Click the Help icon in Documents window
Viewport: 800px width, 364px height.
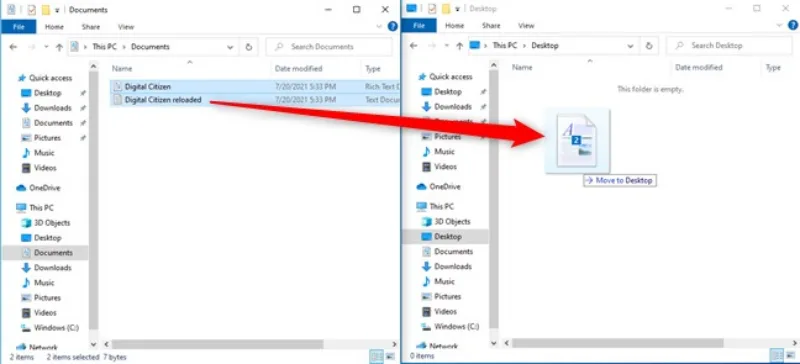(392, 27)
